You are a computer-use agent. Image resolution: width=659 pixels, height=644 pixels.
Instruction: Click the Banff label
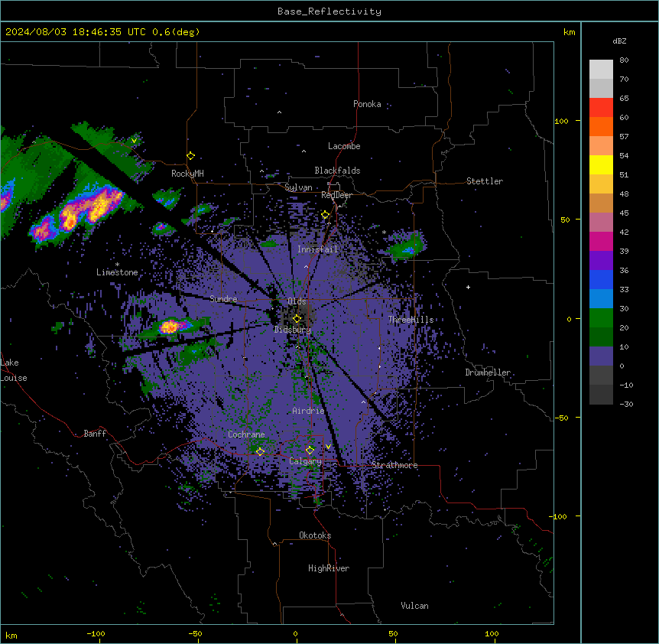point(95,434)
